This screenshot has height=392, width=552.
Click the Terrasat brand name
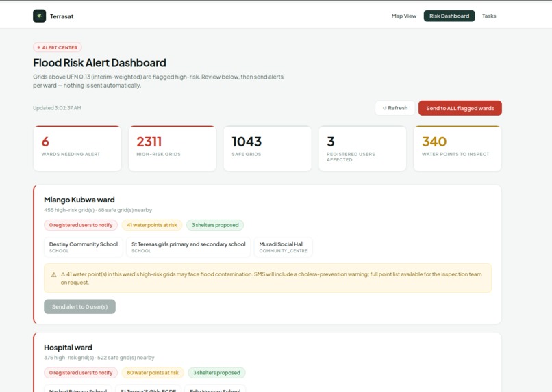pyautogui.click(x=62, y=16)
